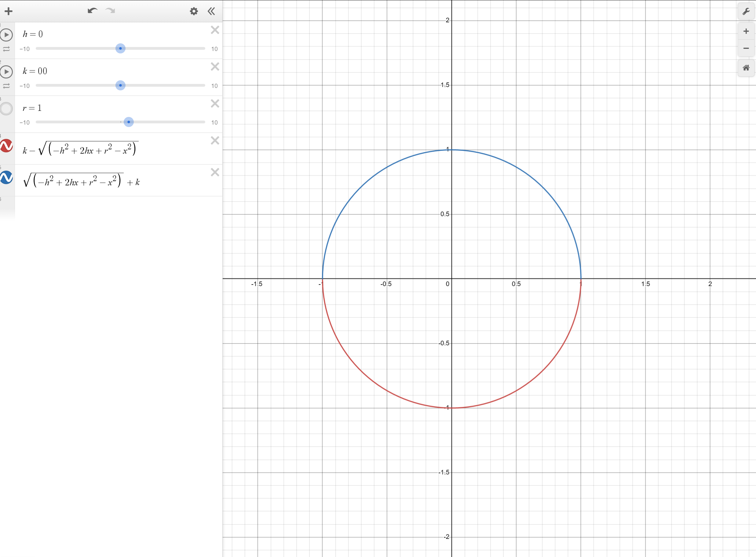Play the k slider animation
This screenshot has width=756, height=557.
point(6,72)
